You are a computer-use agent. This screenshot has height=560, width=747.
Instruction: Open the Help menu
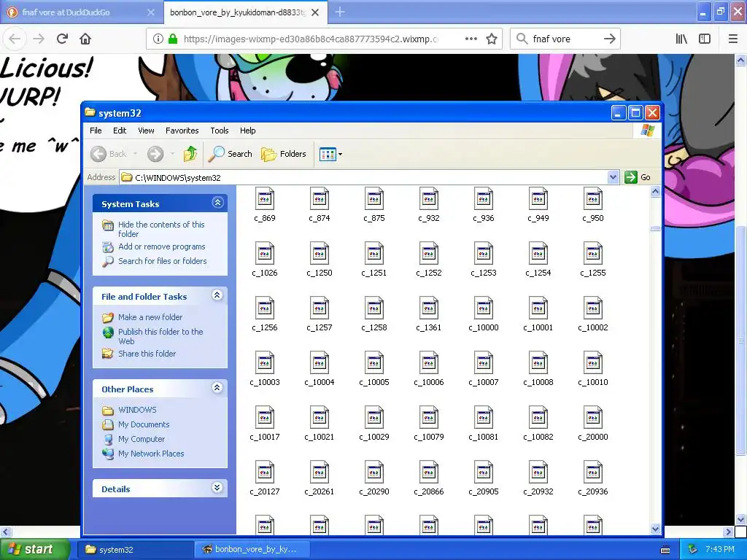247,131
